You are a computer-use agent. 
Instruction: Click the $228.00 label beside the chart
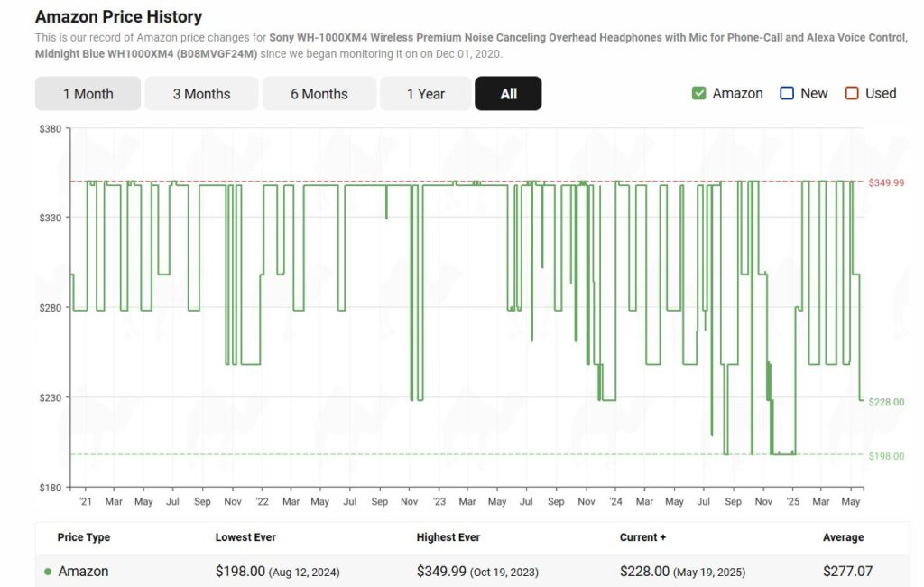886,403
